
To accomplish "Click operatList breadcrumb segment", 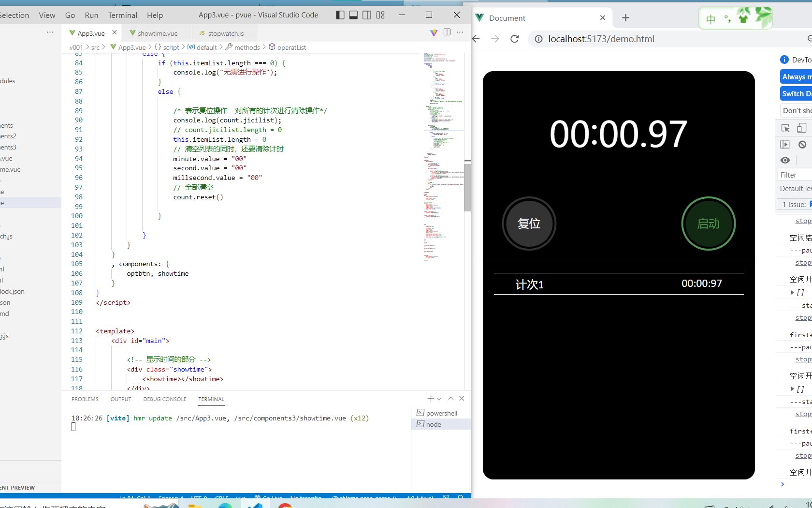I will (x=288, y=47).
